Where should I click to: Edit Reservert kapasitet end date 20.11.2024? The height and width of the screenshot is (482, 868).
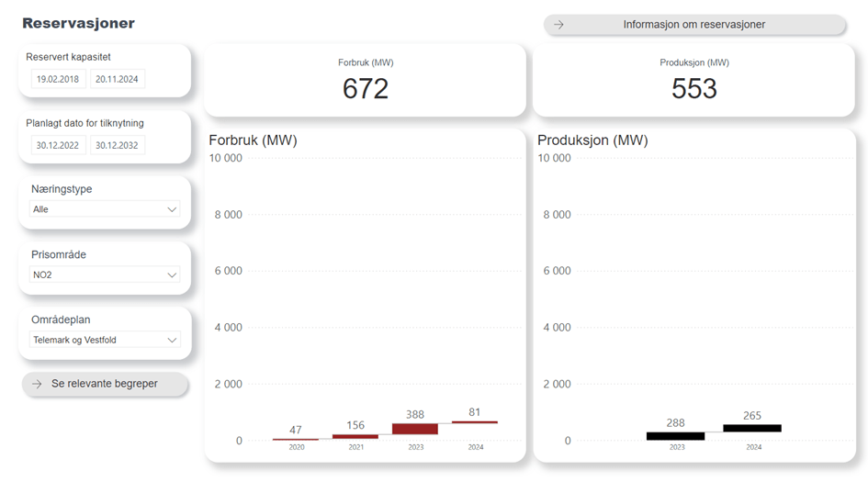pyautogui.click(x=117, y=79)
